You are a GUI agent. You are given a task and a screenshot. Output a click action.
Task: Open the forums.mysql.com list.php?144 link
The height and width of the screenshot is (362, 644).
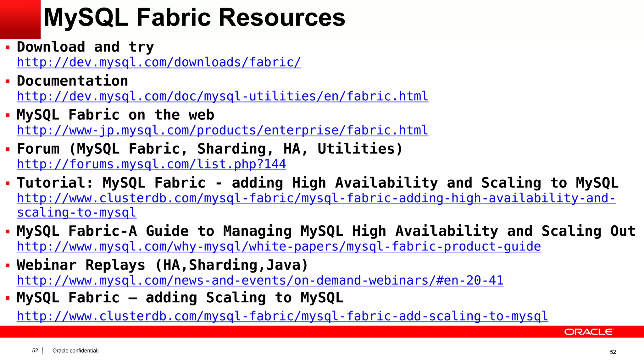(152, 164)
